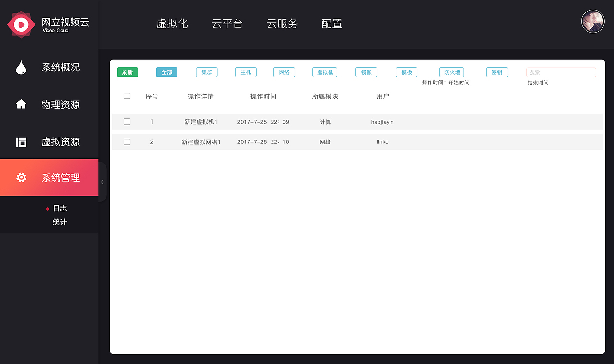Viewport: 614px width, 364px height.
Task: Select the 系统管理 sidebar item
Action: [49, 177]
